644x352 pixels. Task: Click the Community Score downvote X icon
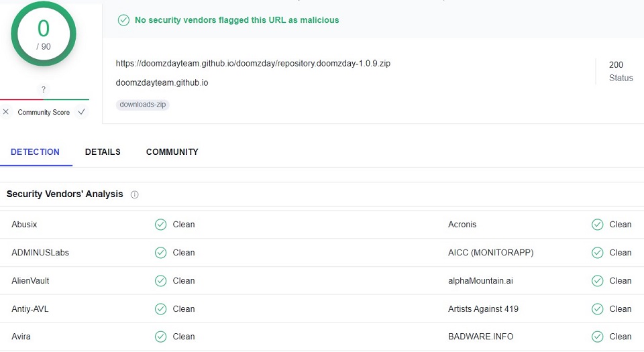pyautogui.click(x=6, y=111)
